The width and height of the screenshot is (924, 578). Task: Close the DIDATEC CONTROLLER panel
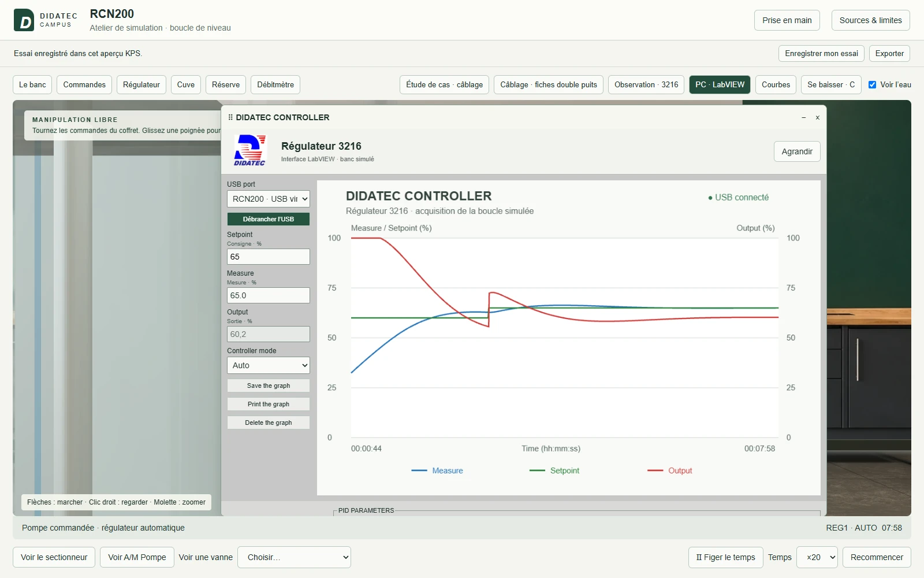(818, 117)
